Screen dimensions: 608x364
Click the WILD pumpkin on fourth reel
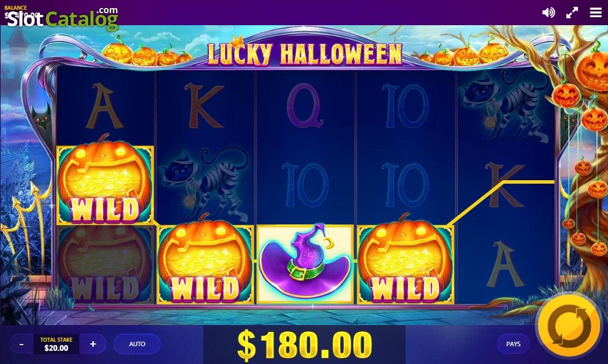click(405, 264)
